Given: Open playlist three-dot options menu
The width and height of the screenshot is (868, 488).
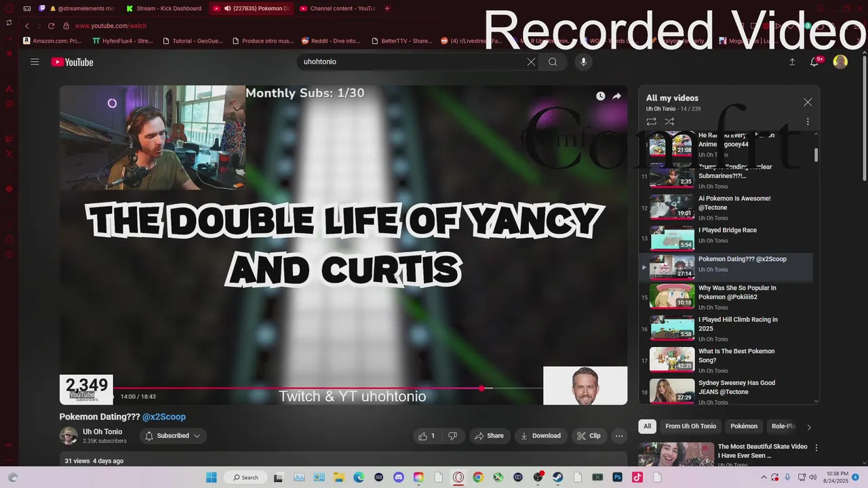Looking at the screenshot, I should tap(808, 121).
